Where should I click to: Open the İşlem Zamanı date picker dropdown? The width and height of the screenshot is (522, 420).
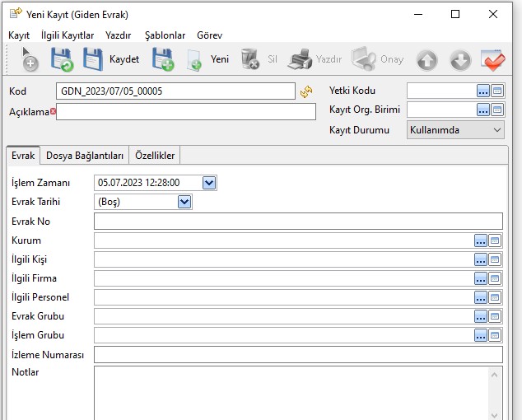point(209,183)
